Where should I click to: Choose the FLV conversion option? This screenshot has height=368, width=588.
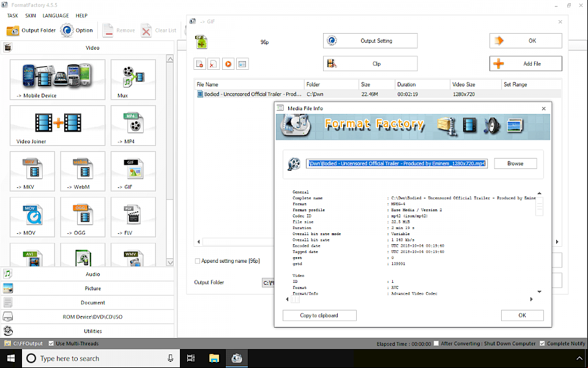click(133, 217)
